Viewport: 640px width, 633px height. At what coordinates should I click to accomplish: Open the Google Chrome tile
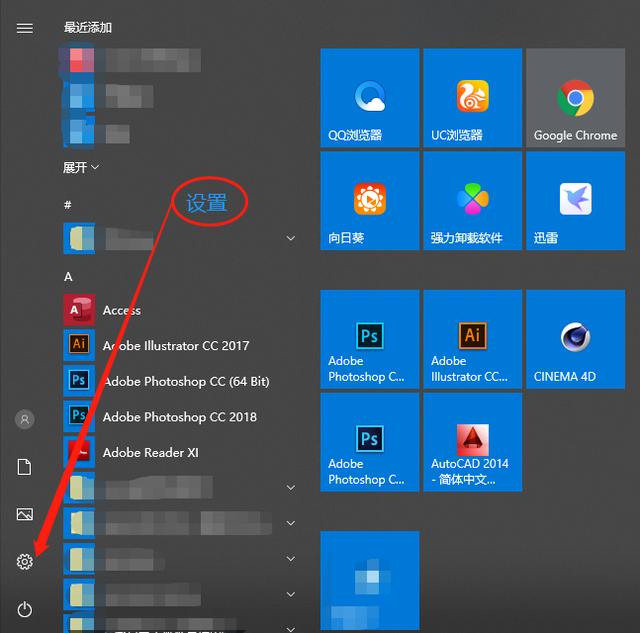pos(576,98)
